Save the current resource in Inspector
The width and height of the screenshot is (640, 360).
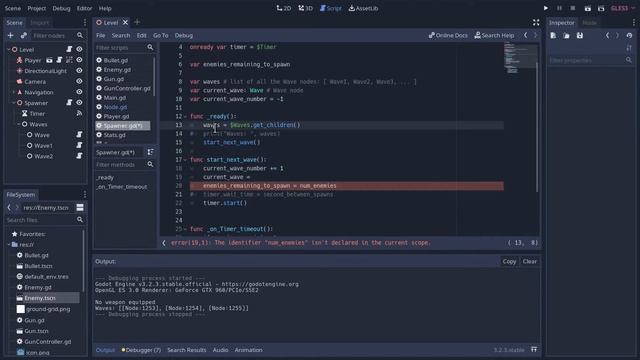[580, 36]
